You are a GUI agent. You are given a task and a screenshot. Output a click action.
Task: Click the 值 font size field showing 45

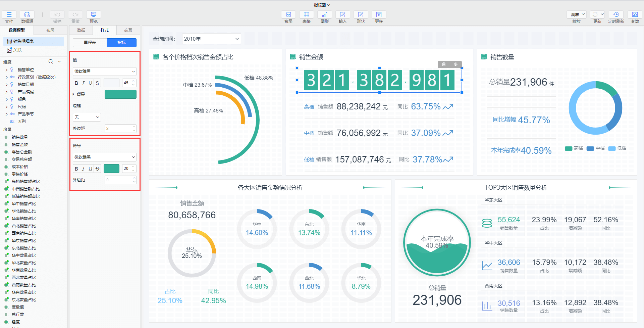(129, 83)
